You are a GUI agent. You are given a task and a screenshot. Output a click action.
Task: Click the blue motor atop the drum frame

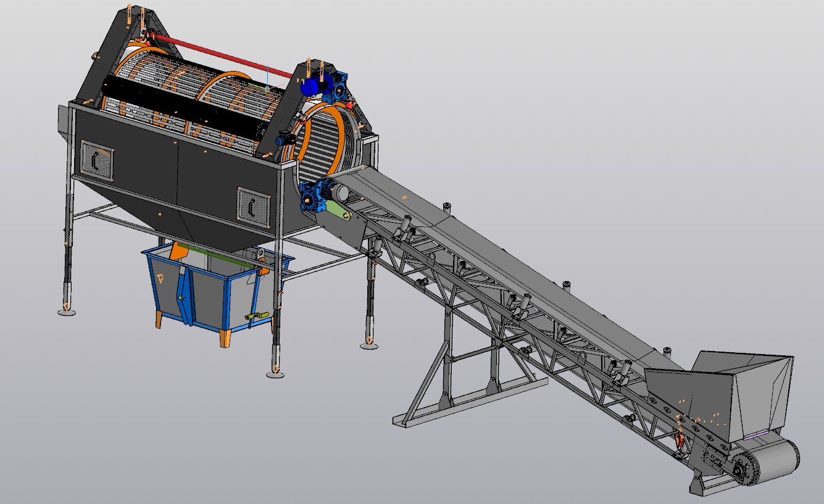click(x=312, y=86)
